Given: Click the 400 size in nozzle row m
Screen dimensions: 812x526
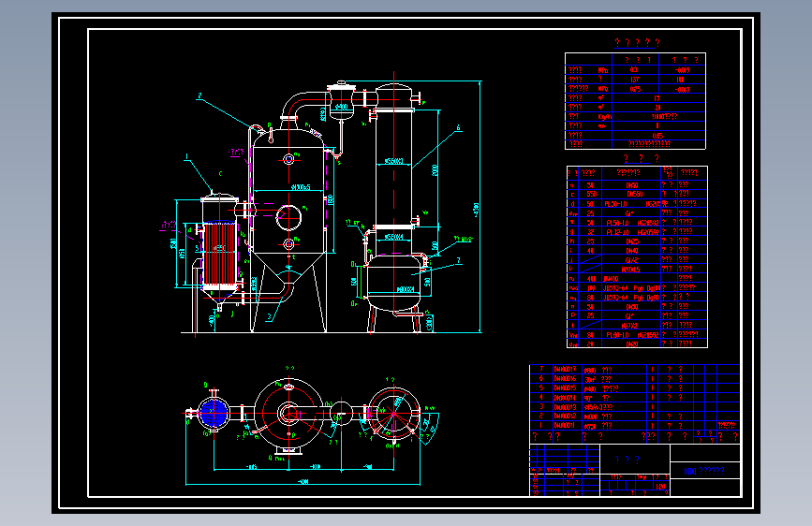Looking at the screenshot, I should tap(591, 279).
